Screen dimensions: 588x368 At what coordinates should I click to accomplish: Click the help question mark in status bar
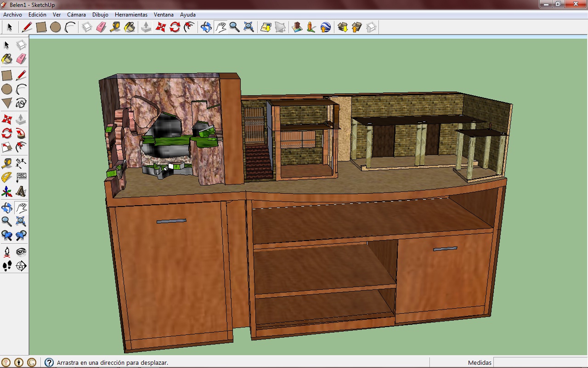(49, 362)
